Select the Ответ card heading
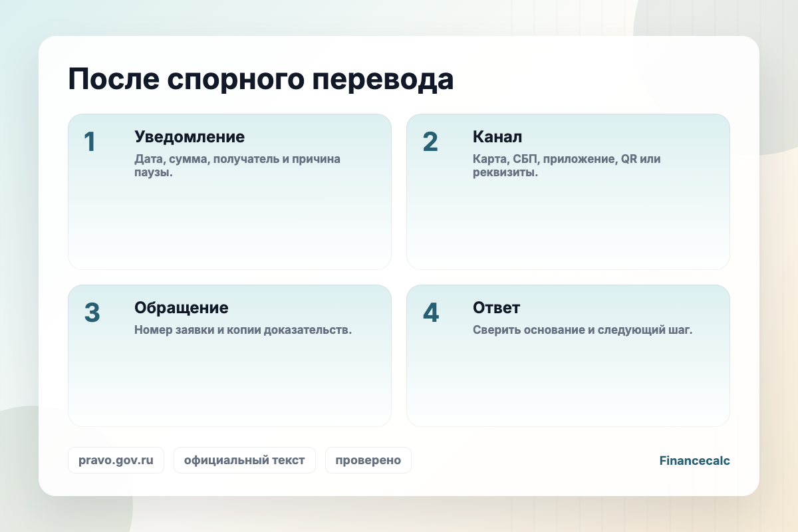The image size is (798, 532). [496, 308]
